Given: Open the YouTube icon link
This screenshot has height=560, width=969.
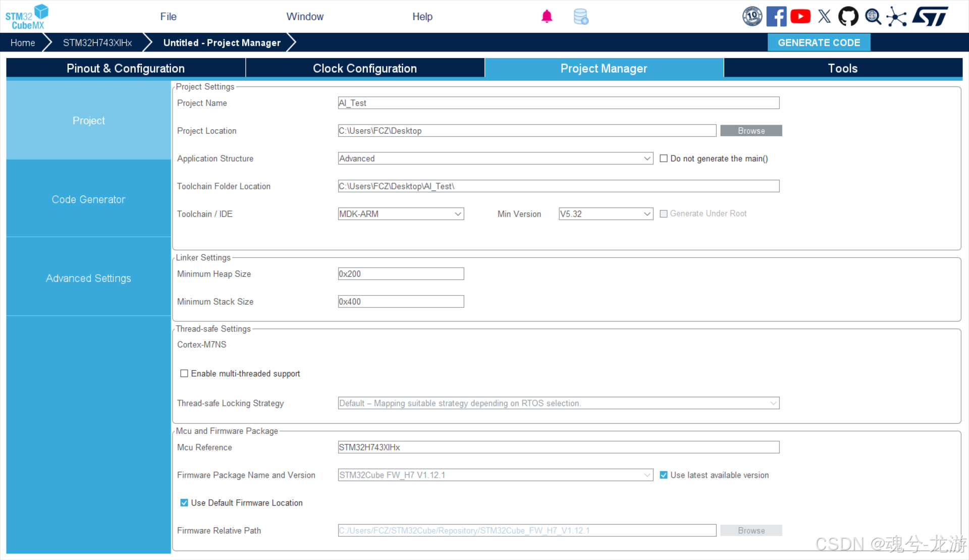Looking at the screenshot, I should coord(800,16).
